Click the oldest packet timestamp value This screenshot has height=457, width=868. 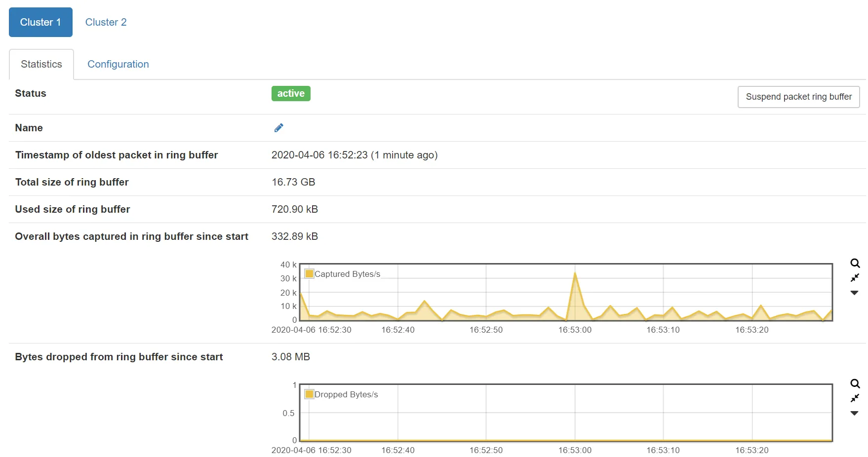pyautogui.click(x=354, y=155)
